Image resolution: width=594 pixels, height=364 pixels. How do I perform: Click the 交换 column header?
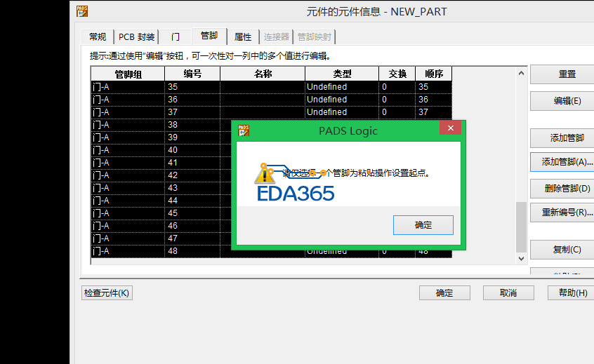click(397, 74)
